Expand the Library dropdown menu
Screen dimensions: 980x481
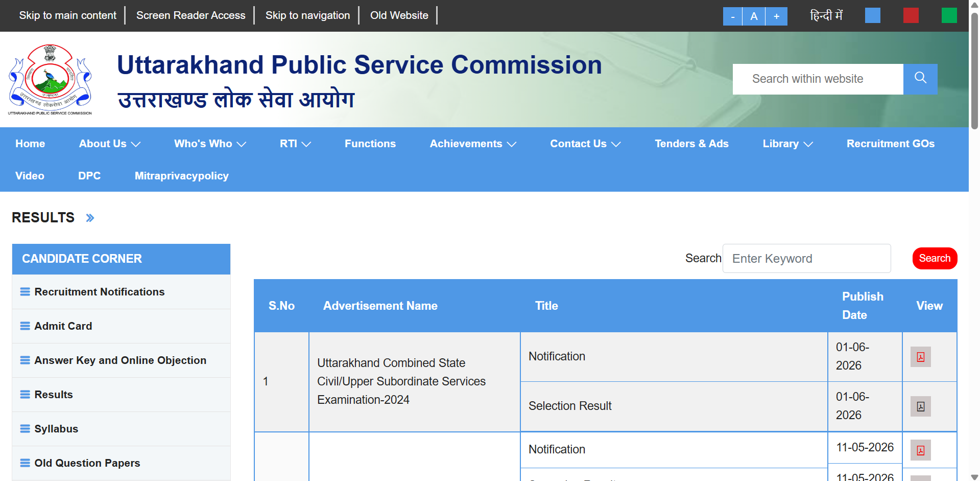coord(787,144)
